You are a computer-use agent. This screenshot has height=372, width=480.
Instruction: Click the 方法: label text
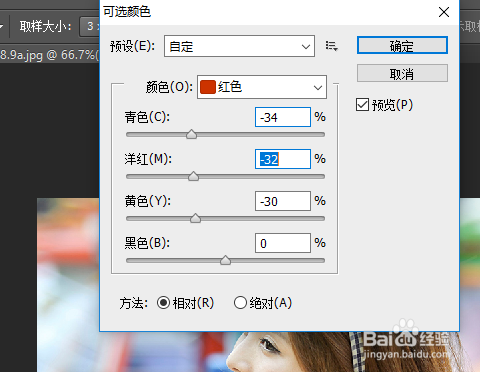click(133, 303)
